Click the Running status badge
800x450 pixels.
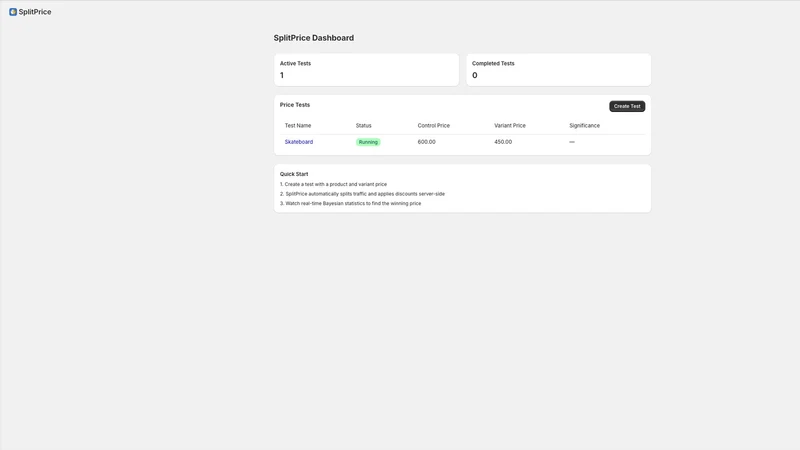pos(368,142)
